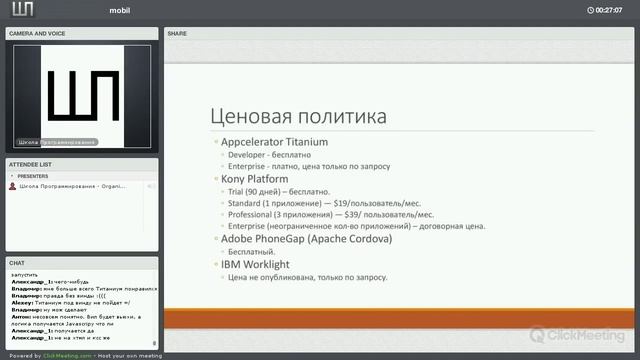
Task: Click the 'Standard (1 приложение)' $19 line
Action: pos(324,203)
